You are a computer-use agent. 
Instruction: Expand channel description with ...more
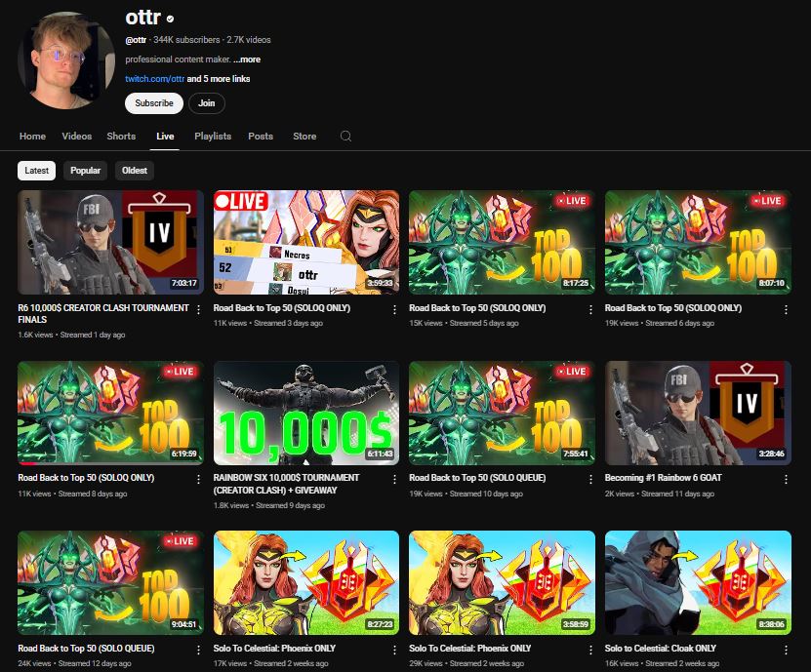pyautogui.click(x=247, y=59)
